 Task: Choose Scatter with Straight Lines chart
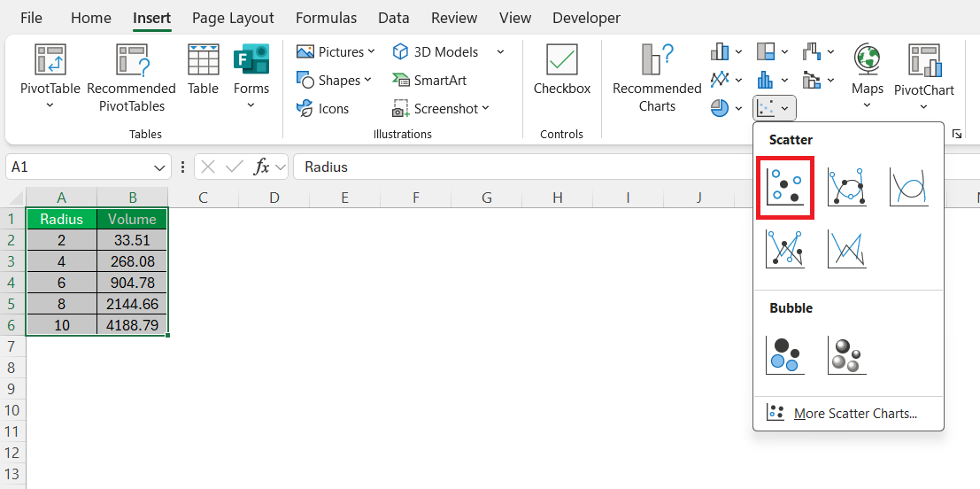(847, 249)
